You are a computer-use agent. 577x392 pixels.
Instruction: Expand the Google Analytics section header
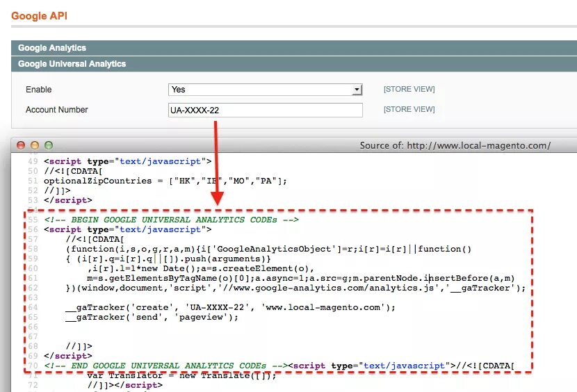294,48
